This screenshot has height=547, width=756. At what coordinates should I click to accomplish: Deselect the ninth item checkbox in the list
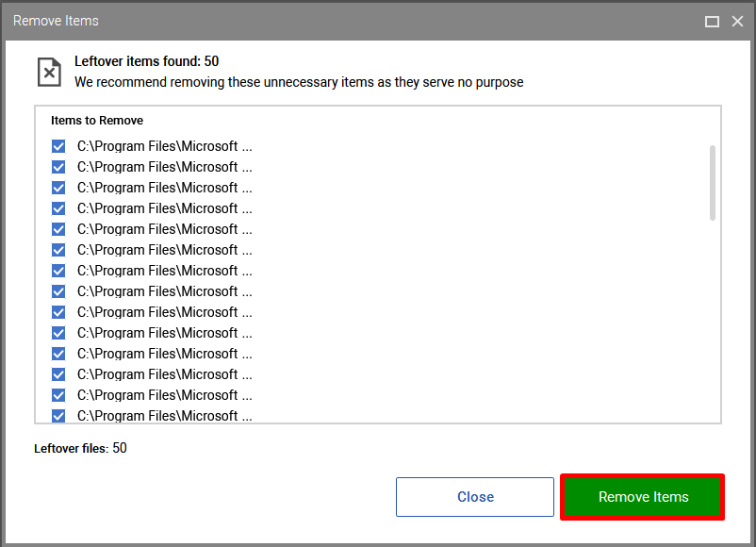point(58,312)
